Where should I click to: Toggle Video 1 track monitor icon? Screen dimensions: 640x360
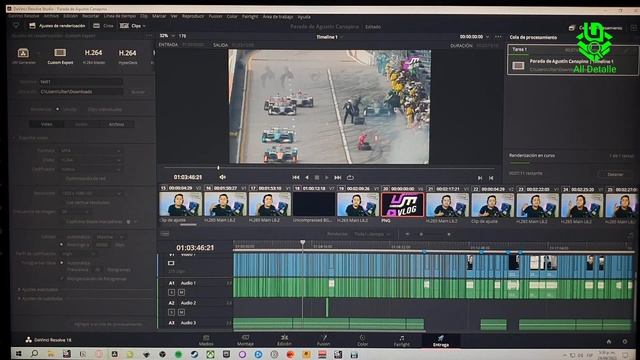point(171,263)
